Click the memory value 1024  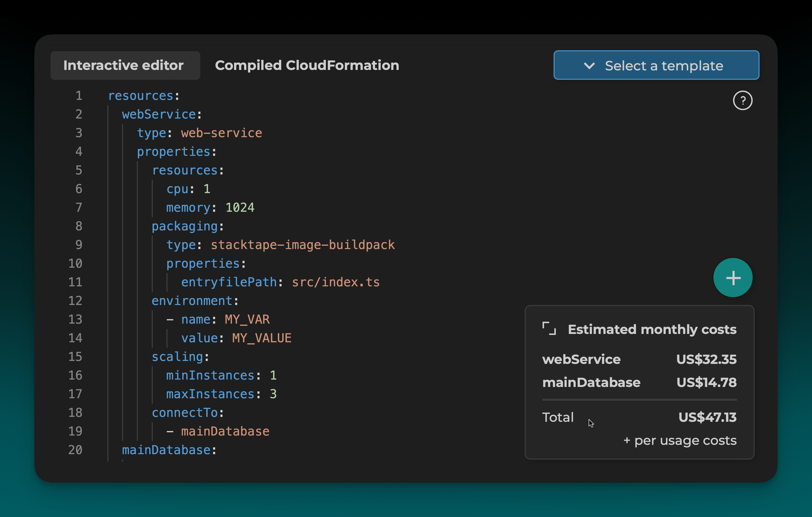point(240,208)
